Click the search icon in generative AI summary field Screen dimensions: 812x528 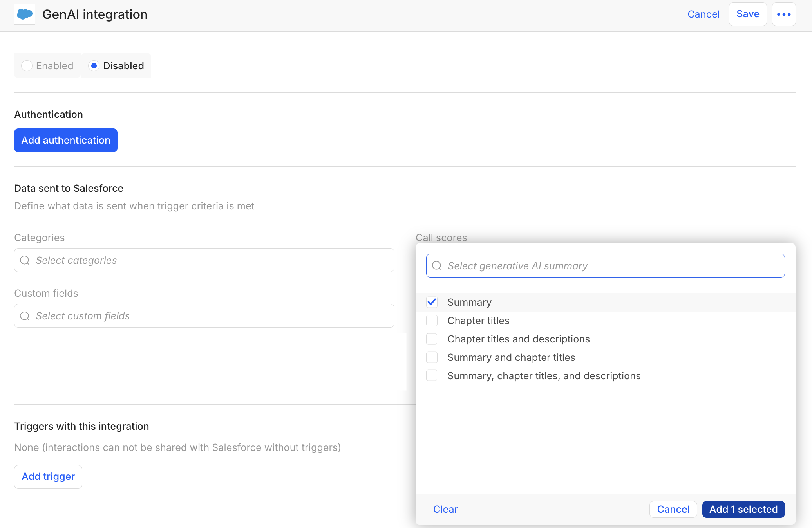(x=437, y=266)
